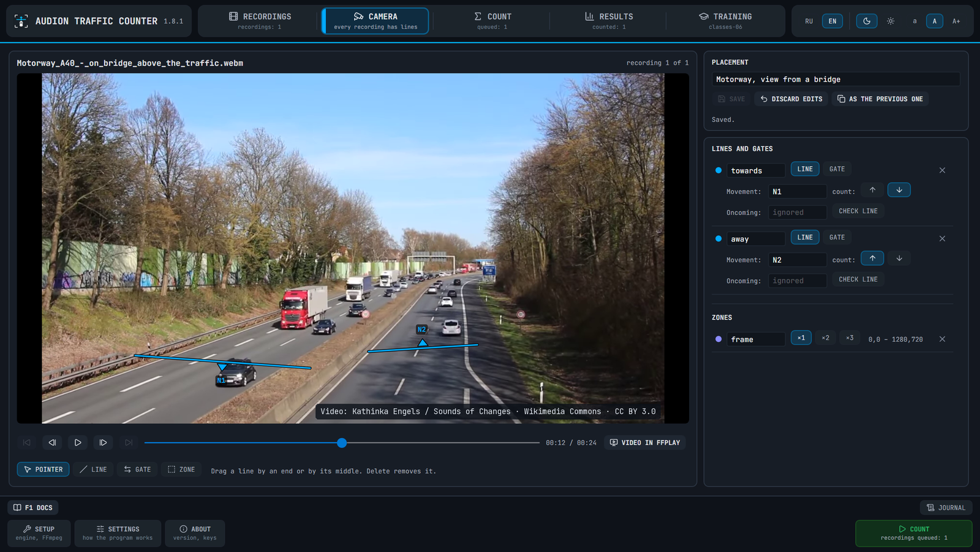Set 'away' count direction to down arrow

899,259
